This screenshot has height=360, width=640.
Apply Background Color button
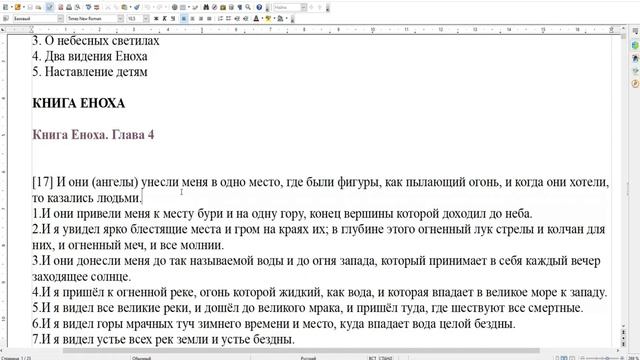pyautogui.click(x=280, y=18)
